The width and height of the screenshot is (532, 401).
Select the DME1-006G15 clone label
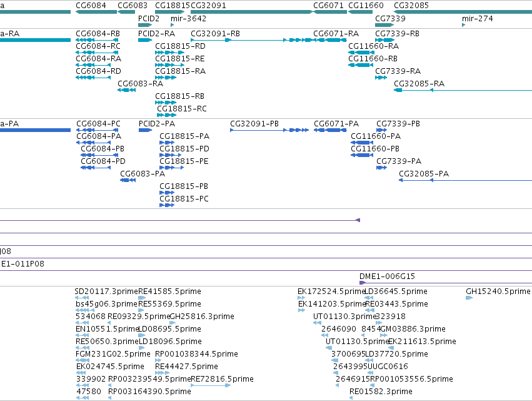pos(387,277)
